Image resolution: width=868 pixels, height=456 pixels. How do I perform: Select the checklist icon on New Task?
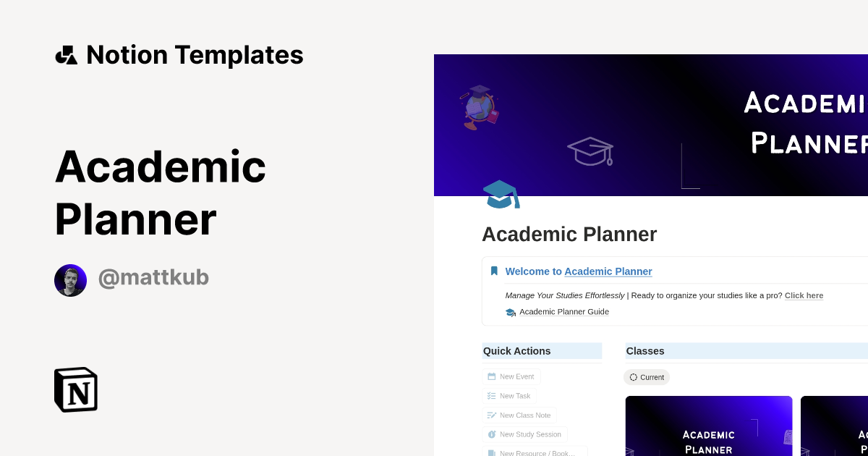(x=491, y=396)
